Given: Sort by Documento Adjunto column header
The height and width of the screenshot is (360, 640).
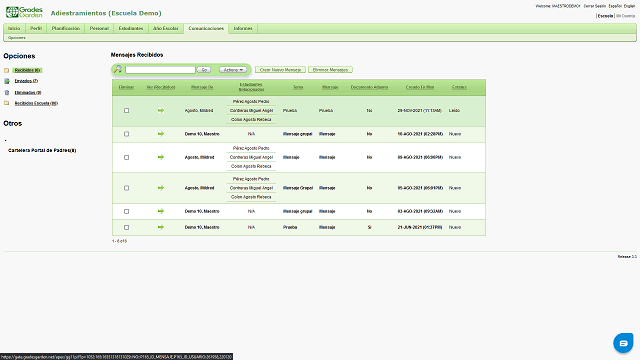Looking at the screenshot, I should pos(369,87).
